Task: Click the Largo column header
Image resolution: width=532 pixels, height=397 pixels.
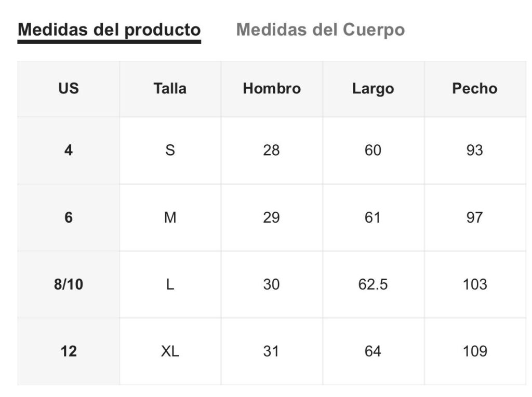Action: pyautogui.click(x=373, y=89)
